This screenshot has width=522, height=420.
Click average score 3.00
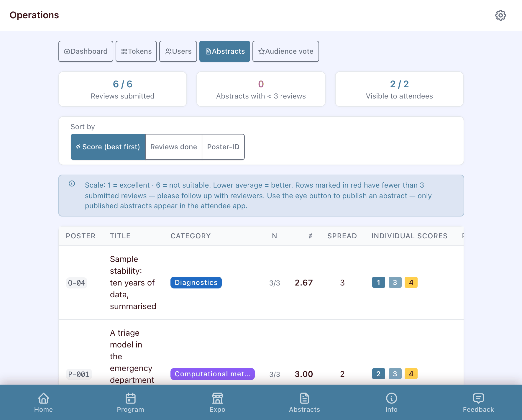click(304, 374)
